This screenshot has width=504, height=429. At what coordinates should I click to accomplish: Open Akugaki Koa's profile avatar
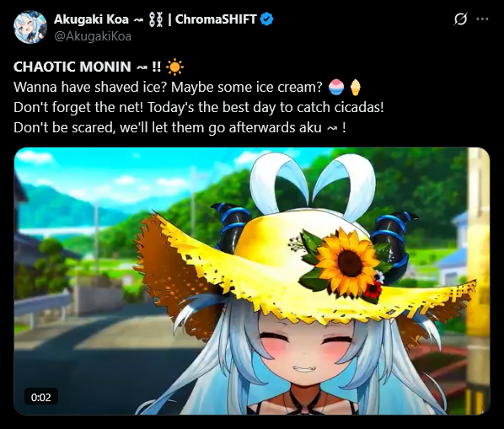click(x=30, y=27)
